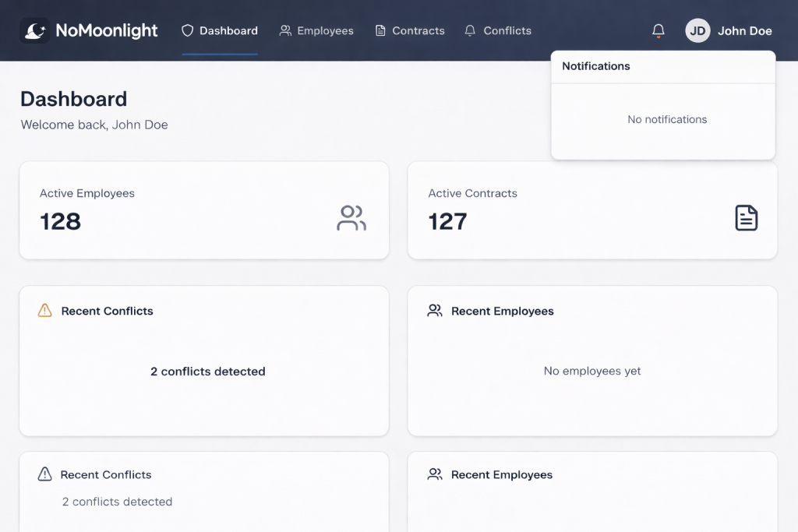The image size is (798, 532).
Task: Click the NoMoonlight moon logo icon
Action: point(34,31)
